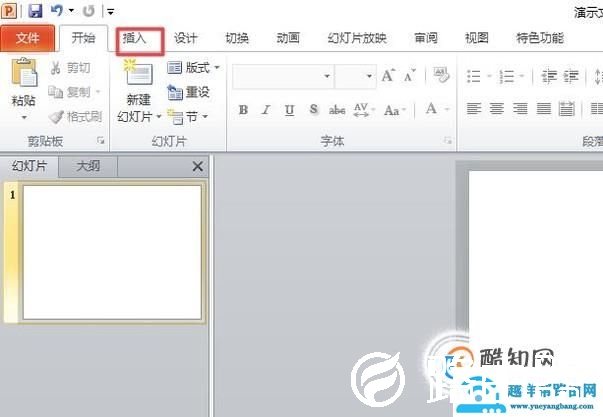Switch to the 幻灯片 (Slides) pane tab

coord(29,166)
